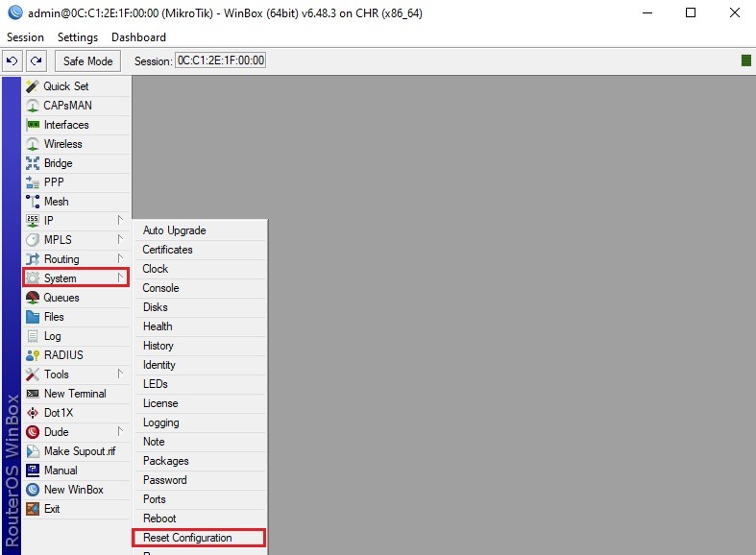Toggle the Safe Mode button
Image resolution: width=756 pixels, height=555 pixels.
point(87,60)
